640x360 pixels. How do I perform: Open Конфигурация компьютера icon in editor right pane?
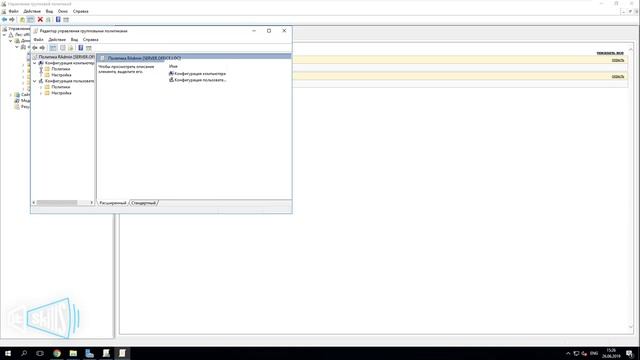(171, 73)
